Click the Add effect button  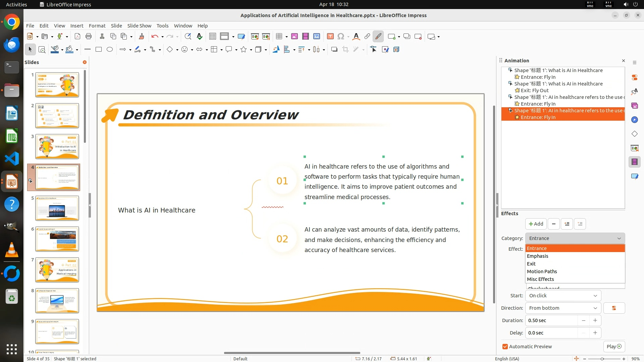point(536,224)
